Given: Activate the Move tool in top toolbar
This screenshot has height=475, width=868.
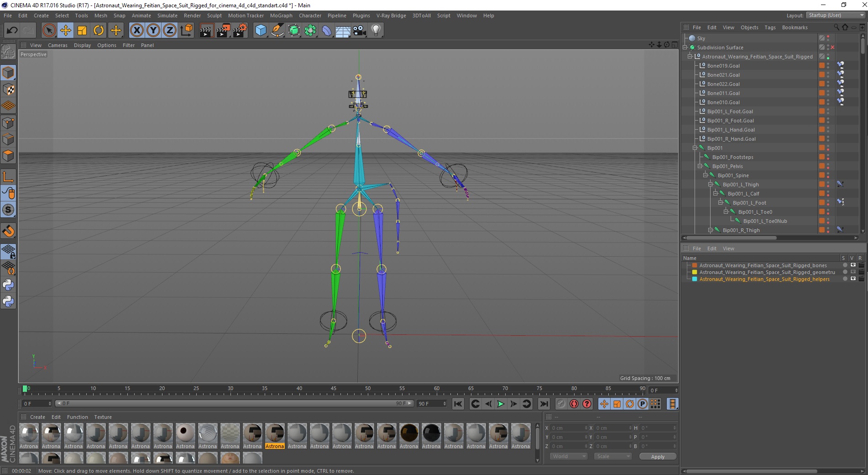Looking at the screenshot, I should click(x=65, y=31).
